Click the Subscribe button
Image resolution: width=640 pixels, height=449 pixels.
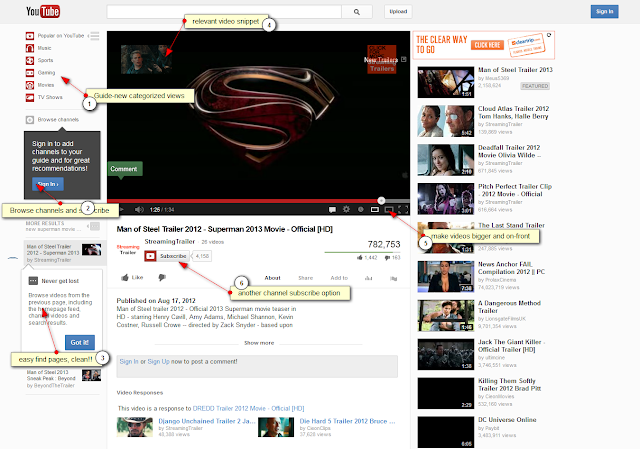(x=173, y=256)
